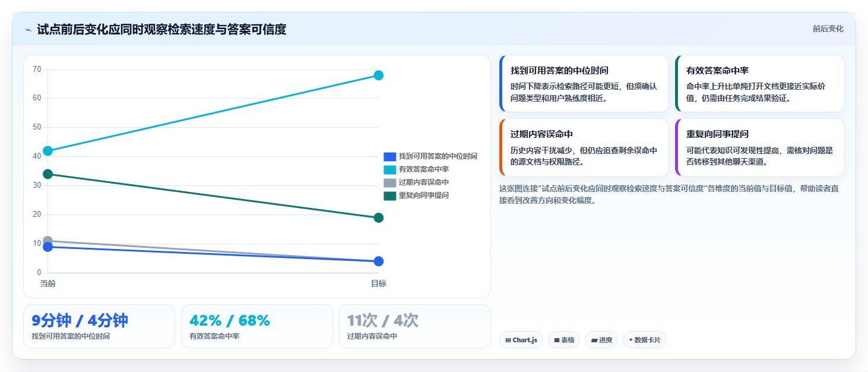Click the 50 y-axis tick label
Viewport: 868px width, 372px height.
37,127
